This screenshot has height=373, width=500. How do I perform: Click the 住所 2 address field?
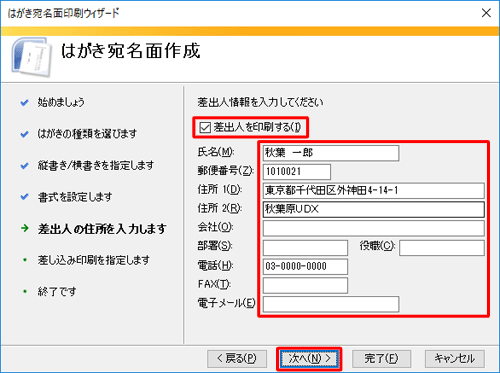coord(373,209)
